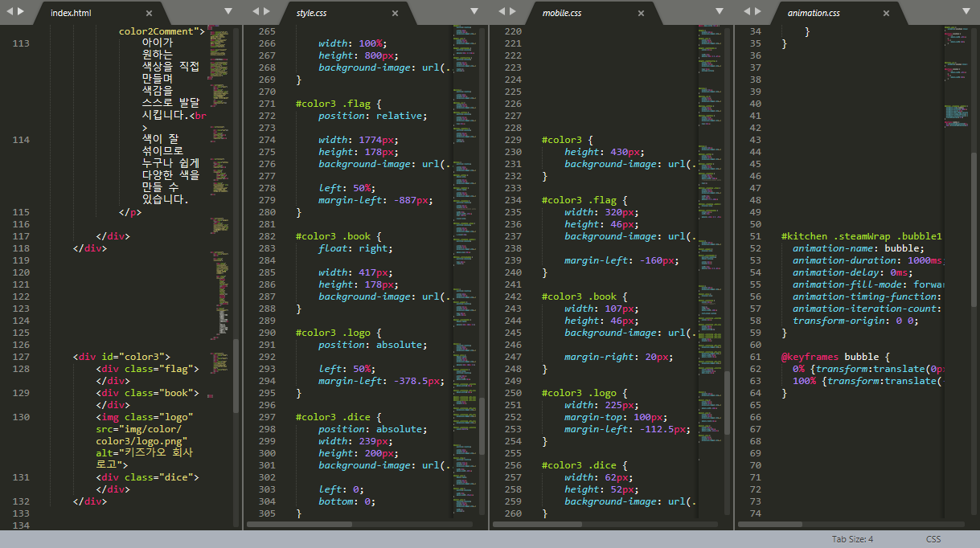Open tab list dropdown in index.html pane
The height and width of the screenshot is (548, 980).
click(228, 11)
